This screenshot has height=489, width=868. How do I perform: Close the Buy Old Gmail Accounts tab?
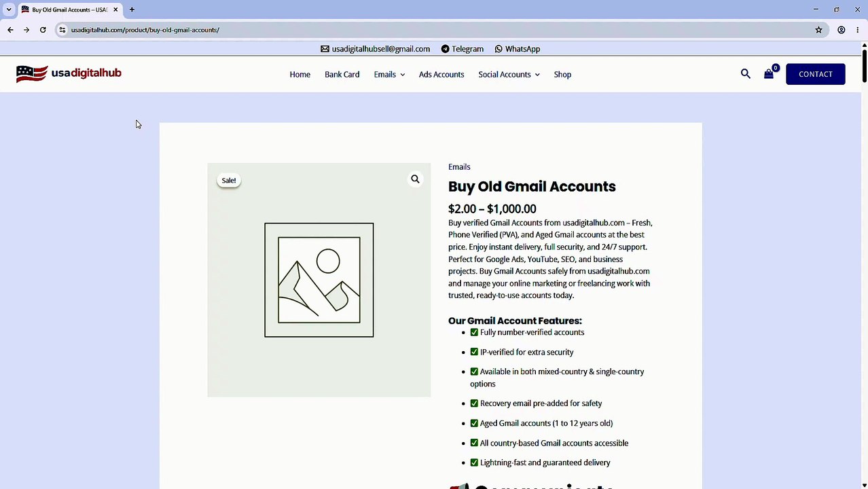click(x=116, y=10)
